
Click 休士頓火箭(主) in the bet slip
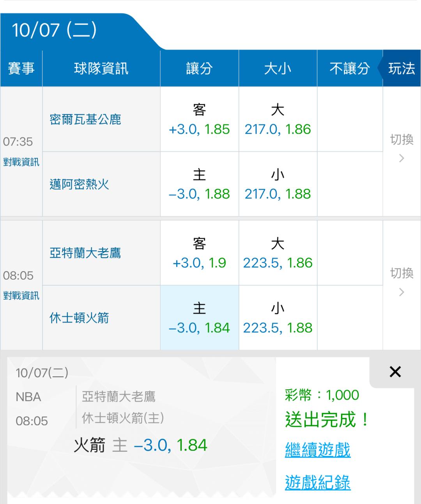click(123, 418)
